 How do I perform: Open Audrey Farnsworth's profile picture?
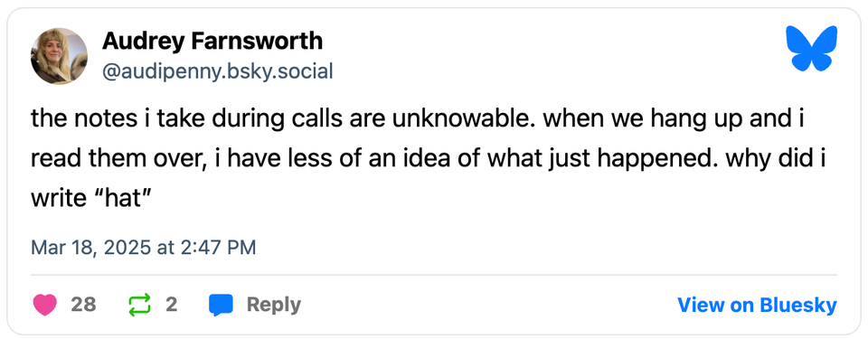[59, 56]
